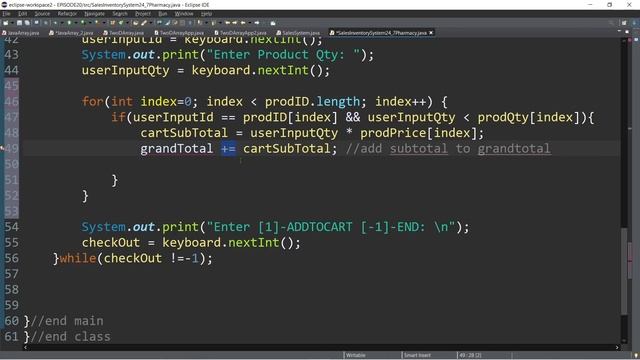Close the SalesInventorySystem24_7Pharmacy.java tab
640x360 pixels.
(431, 33)
